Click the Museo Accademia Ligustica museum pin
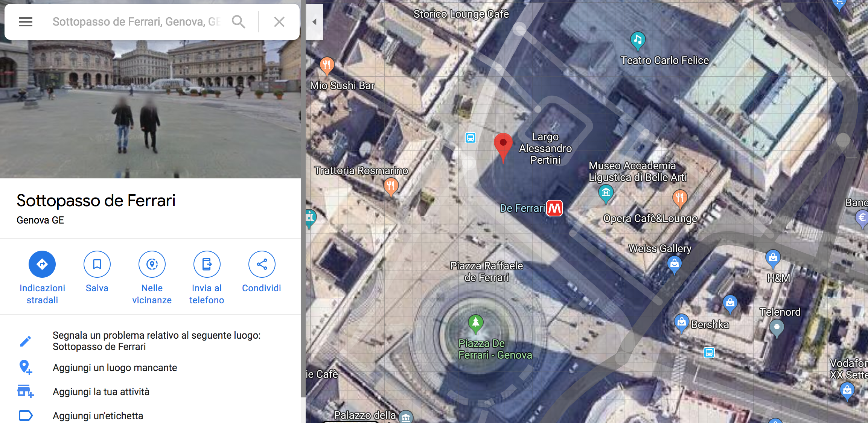 click(606, 194)
